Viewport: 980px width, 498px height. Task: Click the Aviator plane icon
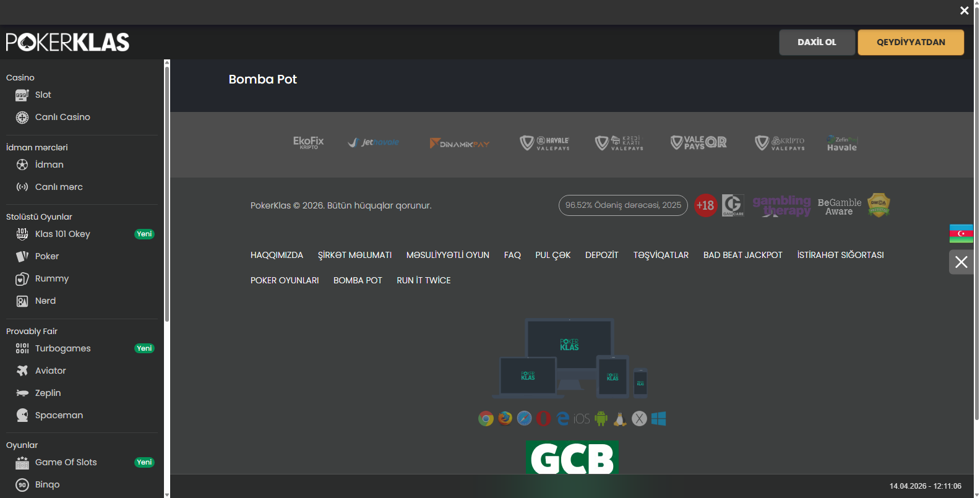pos(22,371)
